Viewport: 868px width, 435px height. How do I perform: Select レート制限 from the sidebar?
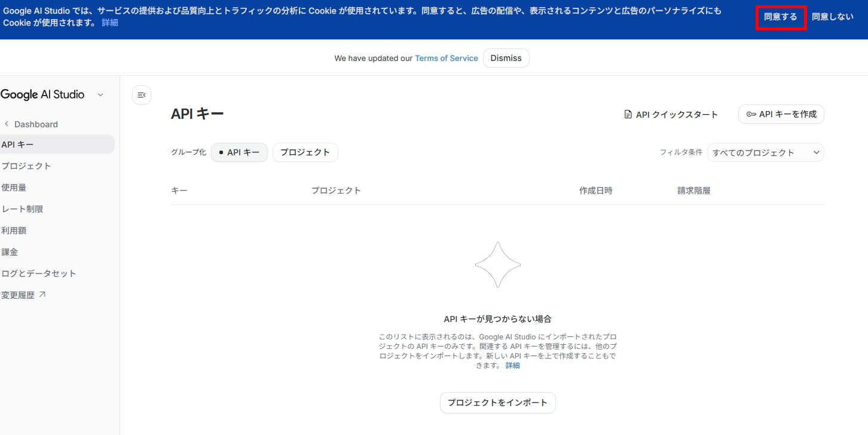tap(22, 209)
